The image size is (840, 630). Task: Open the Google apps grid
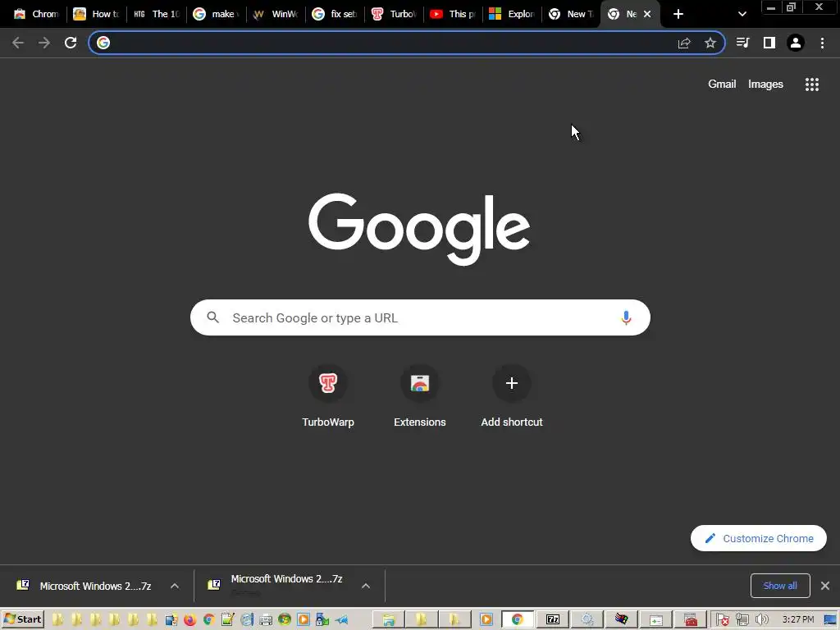click(812, 84)
